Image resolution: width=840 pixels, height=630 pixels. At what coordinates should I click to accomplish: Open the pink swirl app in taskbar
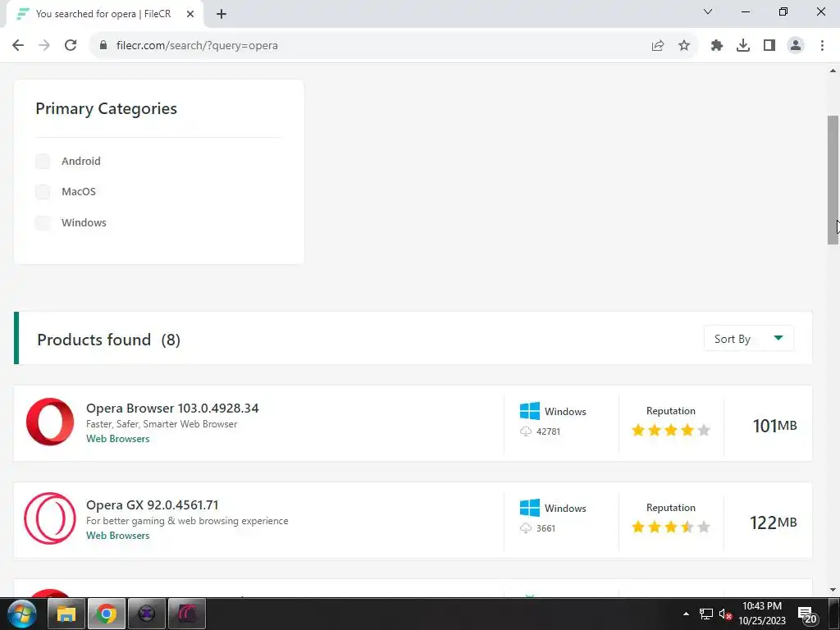pyautogui.click(x=187, y=614)
